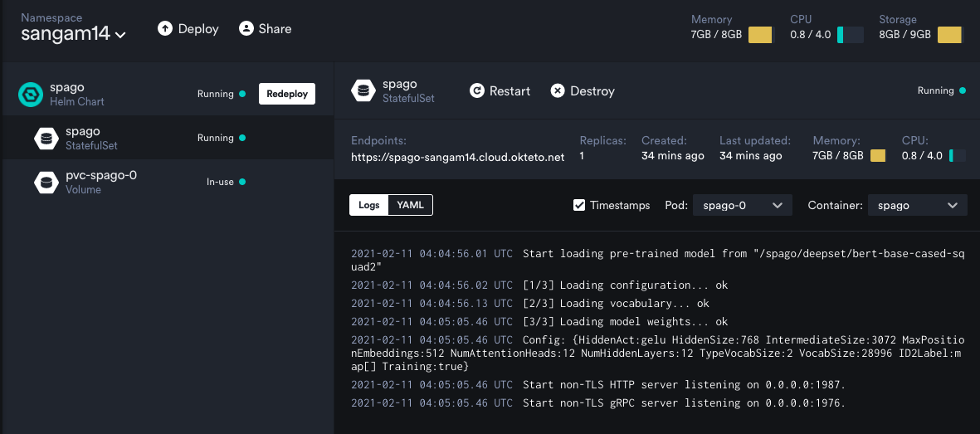Screen dimensions: 980x434
Task: Click the spago Helm Chart teal icon
Action: tap(31, 95)
